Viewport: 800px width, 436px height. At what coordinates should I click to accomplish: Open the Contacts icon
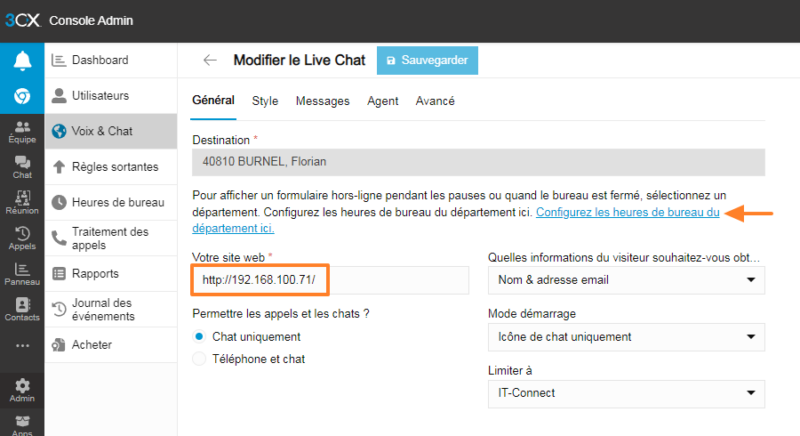coord(22,310)
